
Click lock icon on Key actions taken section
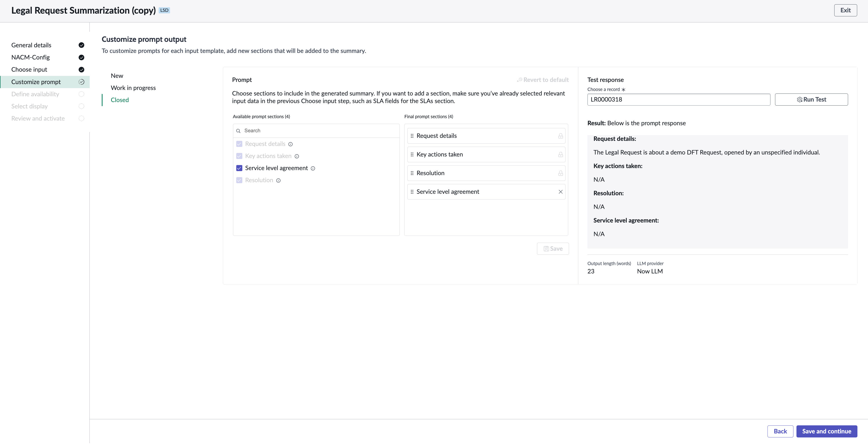tap(561, 154)
